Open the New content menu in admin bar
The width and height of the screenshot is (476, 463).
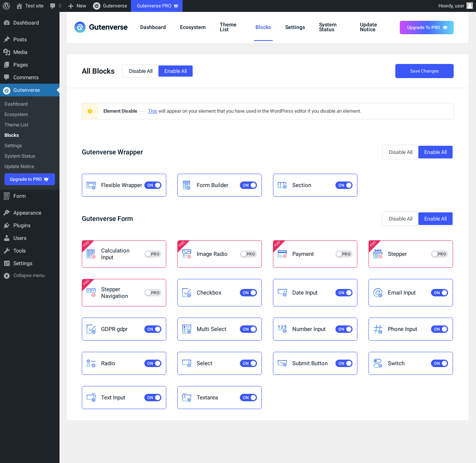[x=77, y=6]
